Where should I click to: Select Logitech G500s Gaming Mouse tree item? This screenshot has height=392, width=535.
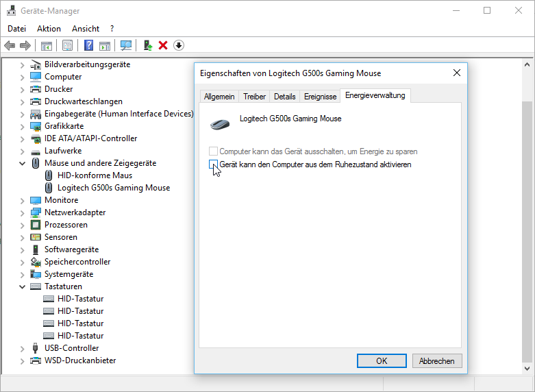tap(114, 188)
